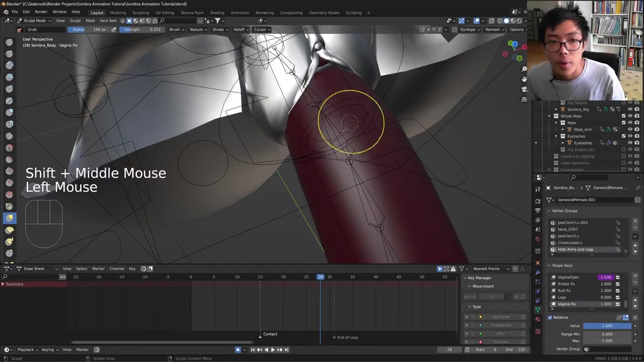The height and width of the screenshot is (362, 644).
Task: Click the play animation button
Action: point(273,349)
